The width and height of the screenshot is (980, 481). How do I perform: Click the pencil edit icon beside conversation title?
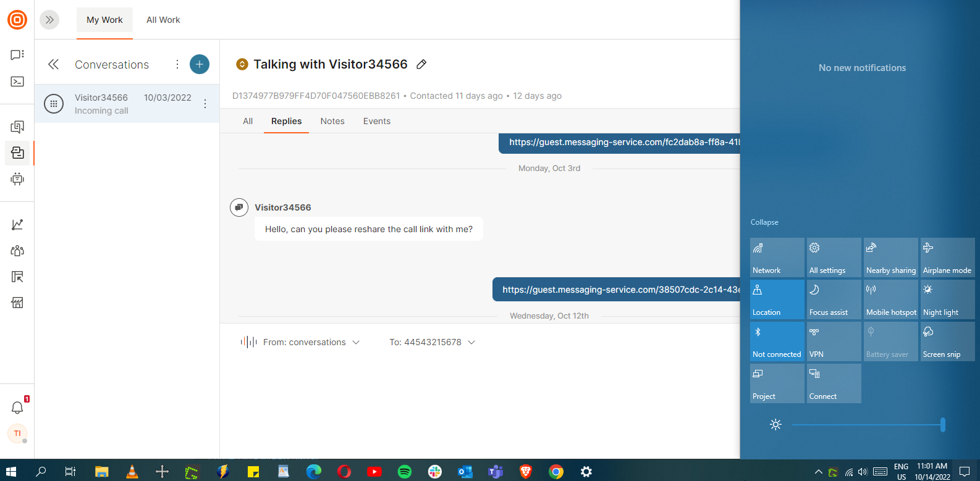(x=421, y=64)
